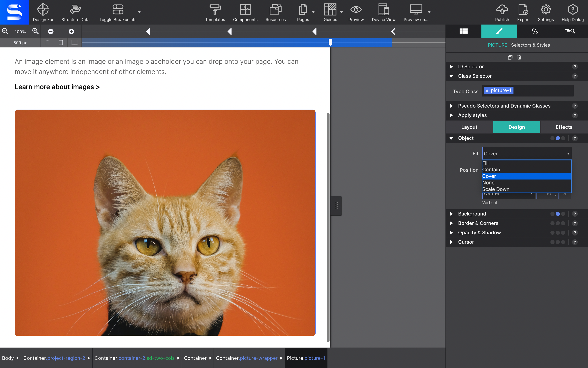The height and width of the screenshot is (368, 588).
Task: Switch to desktop breakpoint view
Action: point(74,43)
